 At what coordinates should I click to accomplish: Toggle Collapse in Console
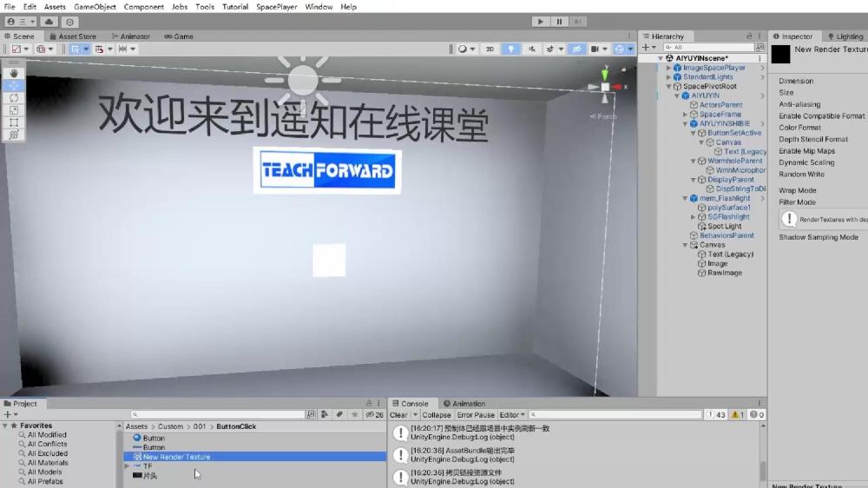pyautogui.click(x=437, y=414)
